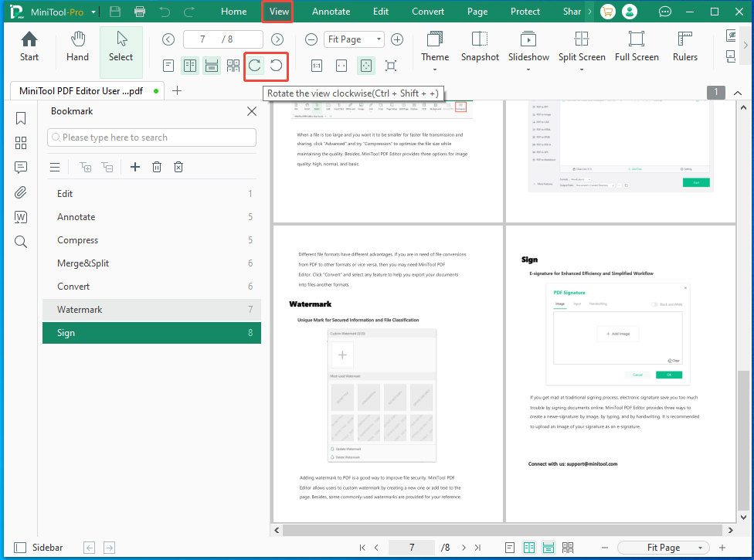754x560 pixels.
Task: Expand more ribbon tabs chevron
Action: click(x=589, y=12)
